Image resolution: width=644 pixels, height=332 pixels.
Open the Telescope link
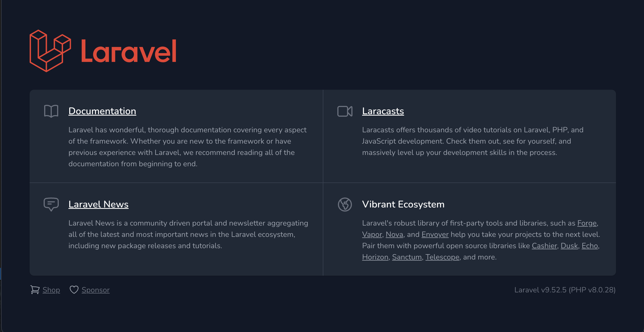(442, 257)
